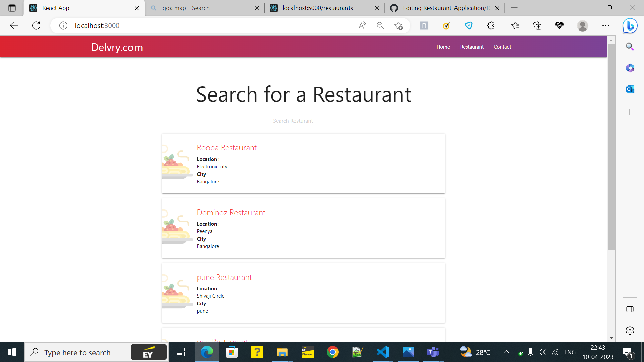Expand hidden system tray icons
Viewport: 644px width, 362px height.
click(x=506, y=352)
